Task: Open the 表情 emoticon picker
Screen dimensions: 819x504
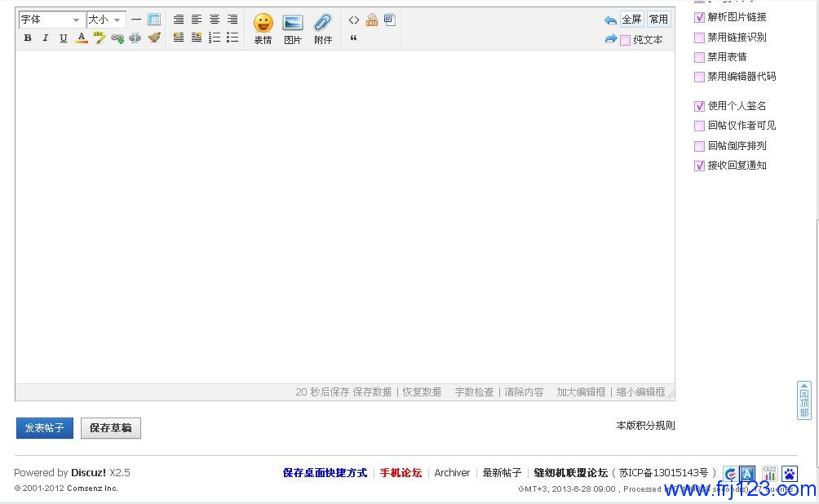Action: tap(263, 29)
